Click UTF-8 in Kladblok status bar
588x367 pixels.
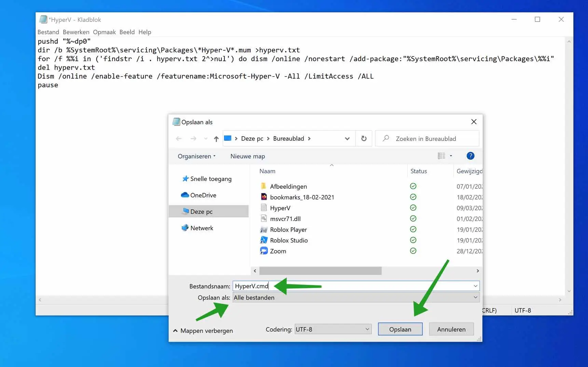[x=523, y=311]
